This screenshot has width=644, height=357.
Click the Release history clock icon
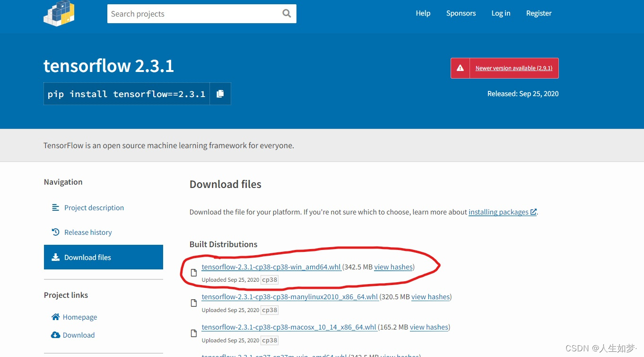coord(55,232)
